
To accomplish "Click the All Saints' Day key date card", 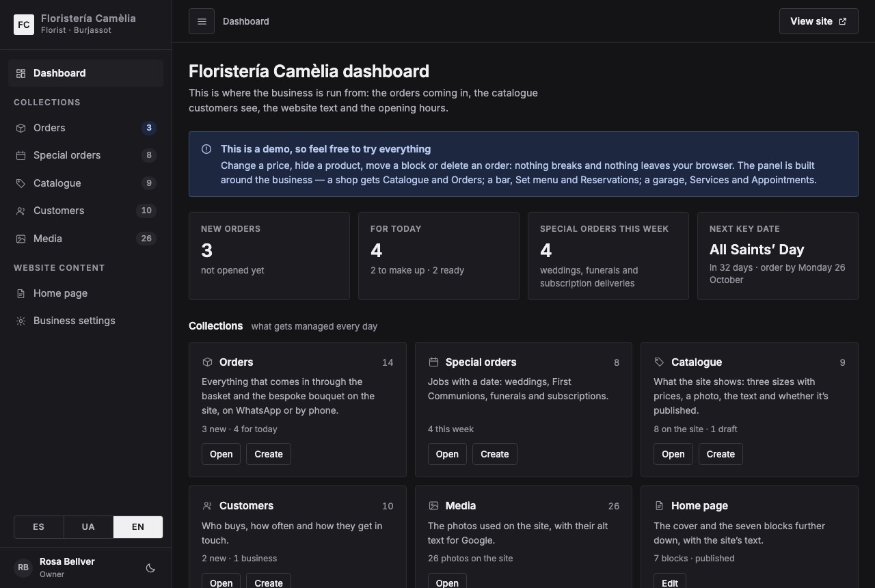I will click(778, 256).
